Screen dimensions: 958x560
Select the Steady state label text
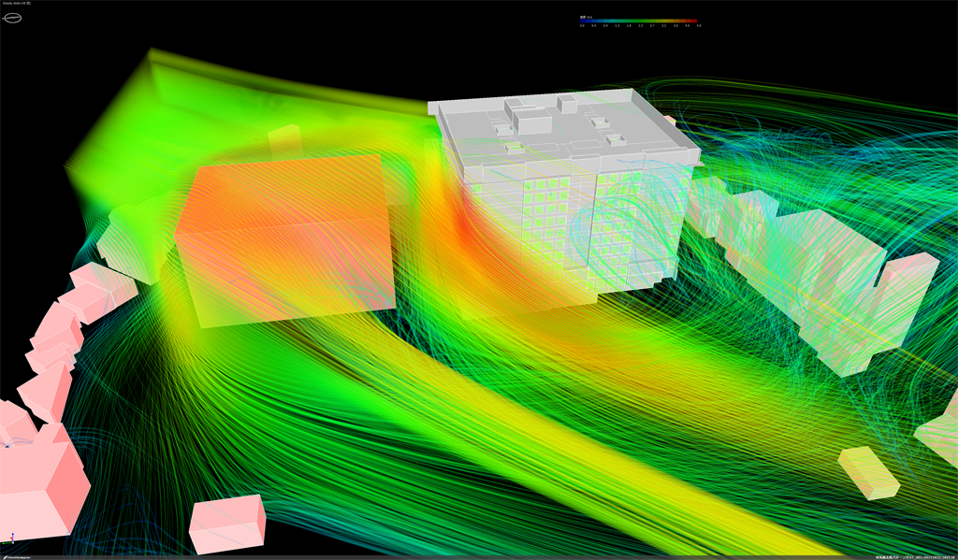coord(16,4)
